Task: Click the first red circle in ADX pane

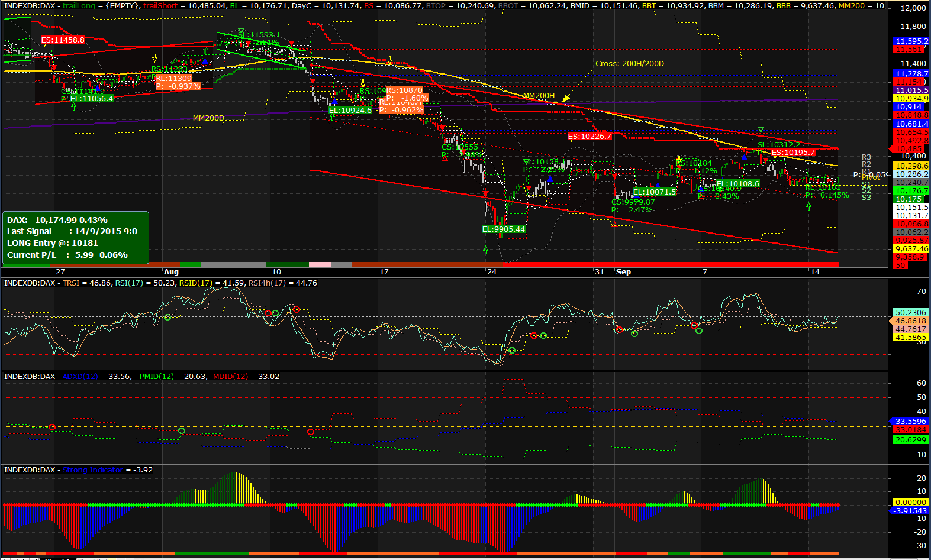Action: coord(52,428)
